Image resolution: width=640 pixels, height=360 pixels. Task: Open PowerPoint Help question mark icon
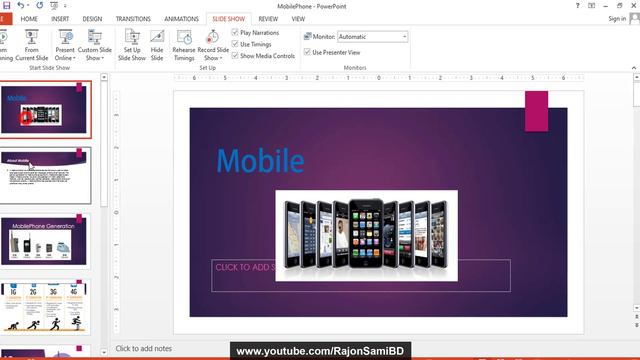pos(577,6)
